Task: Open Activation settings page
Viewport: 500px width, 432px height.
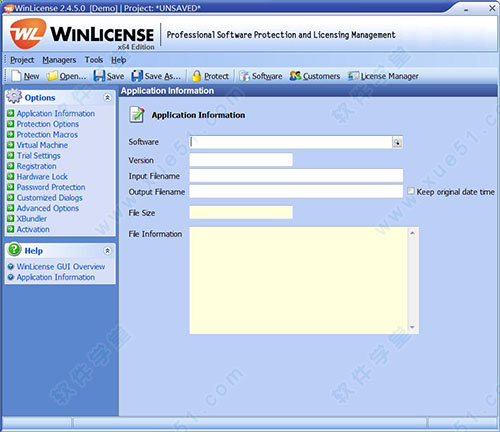Action: [33, 229]
